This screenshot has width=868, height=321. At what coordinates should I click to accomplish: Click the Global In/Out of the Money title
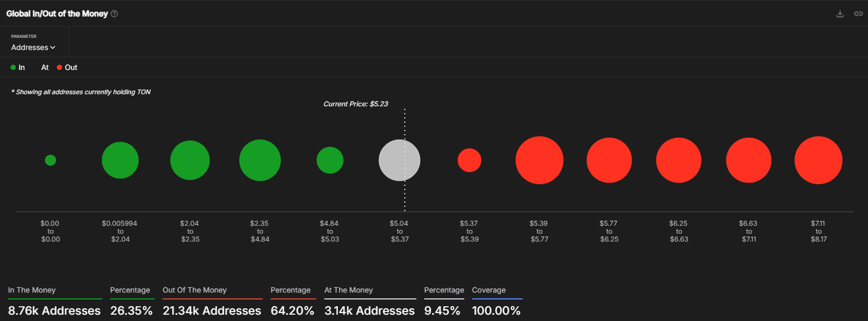tap(57, 14)
